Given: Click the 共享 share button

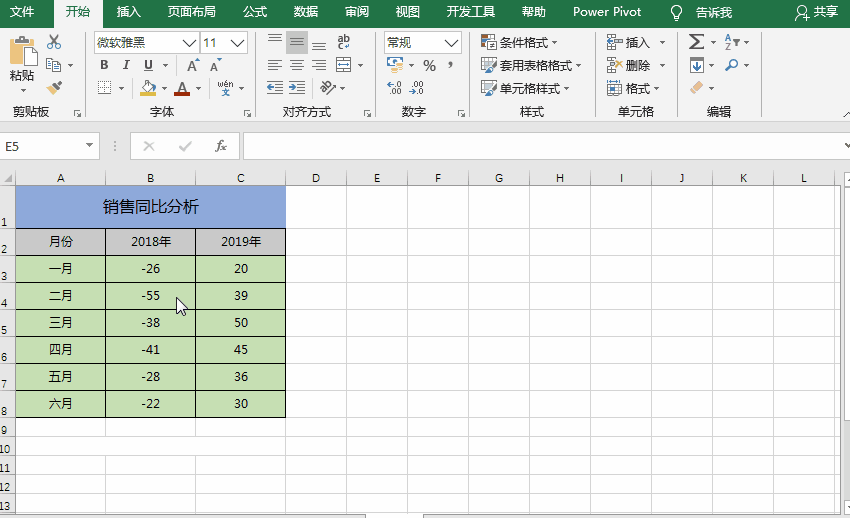Looking at the screenshot, I should 816,12.
